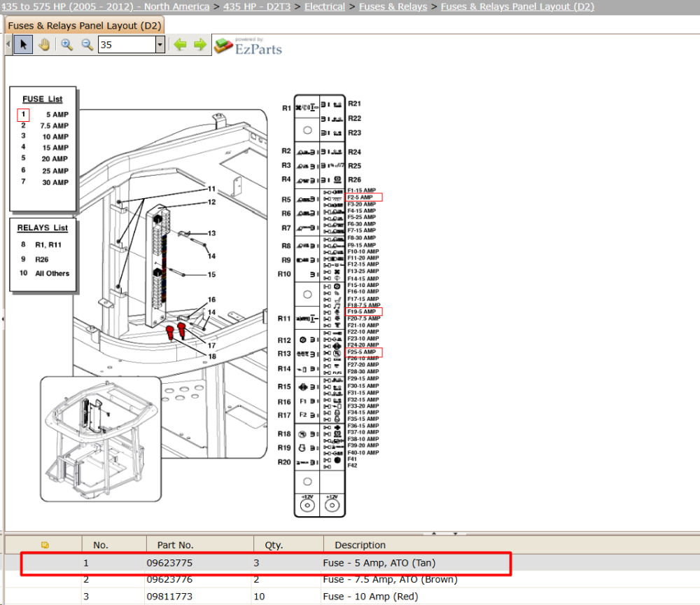Click callout number 13 in diagram
This screenshot has width=700, height=605.
[211, 233]
